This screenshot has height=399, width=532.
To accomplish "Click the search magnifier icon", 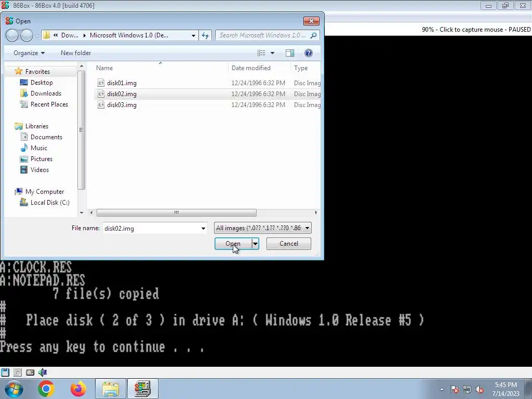I will pos(313,35).
